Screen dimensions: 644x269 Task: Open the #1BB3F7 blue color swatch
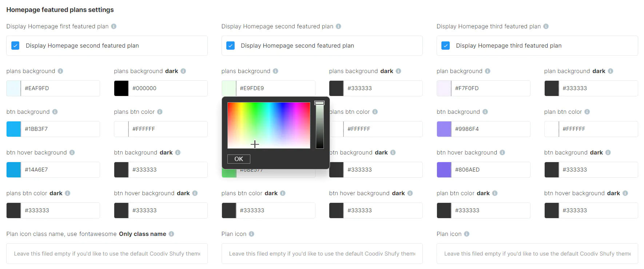[x=14, y=129]
